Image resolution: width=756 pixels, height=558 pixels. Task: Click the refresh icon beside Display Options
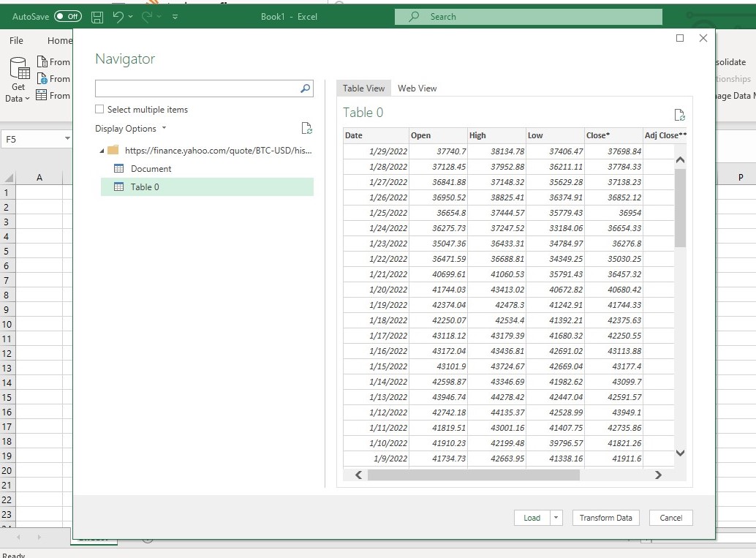pos(306,128)
